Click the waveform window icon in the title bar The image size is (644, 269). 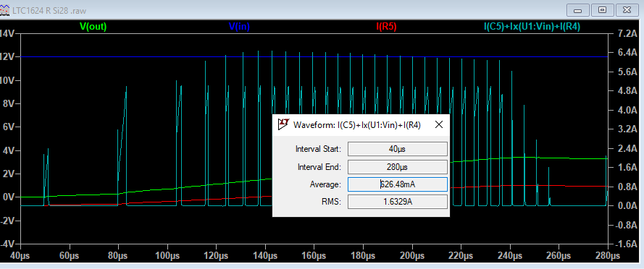tap(4, 10)
